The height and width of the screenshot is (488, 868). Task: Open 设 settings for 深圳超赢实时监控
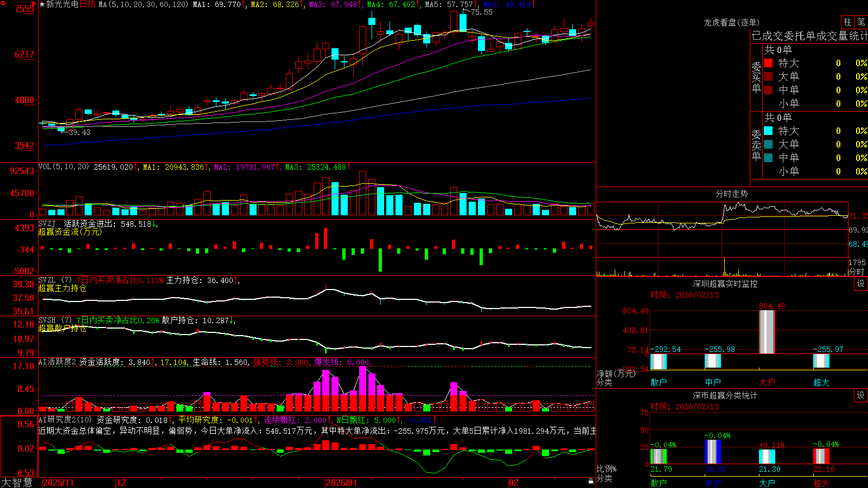(861, 284)
